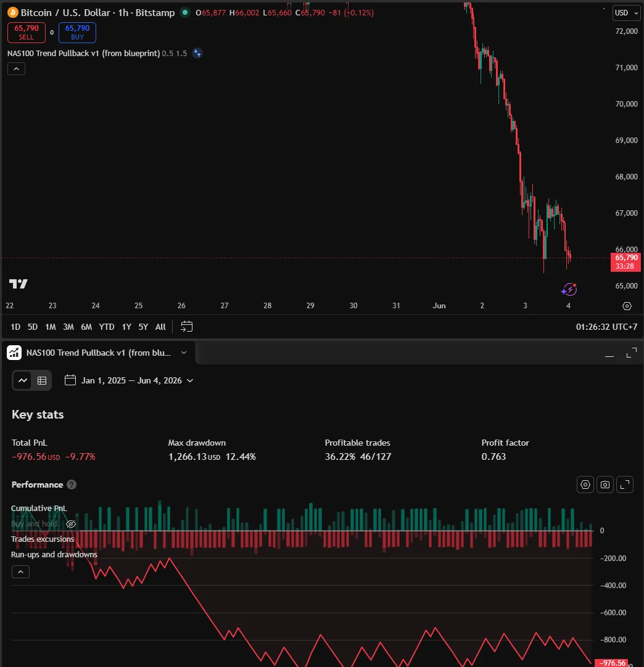
Task: Select the 1M time range
Action: (50, 327)
